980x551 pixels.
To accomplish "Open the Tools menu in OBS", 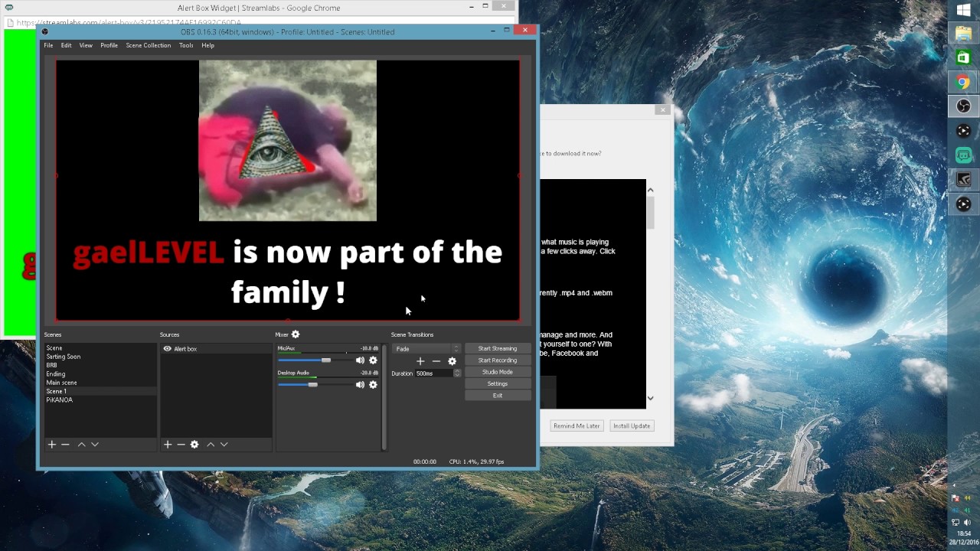I will [x=186, y=45].
